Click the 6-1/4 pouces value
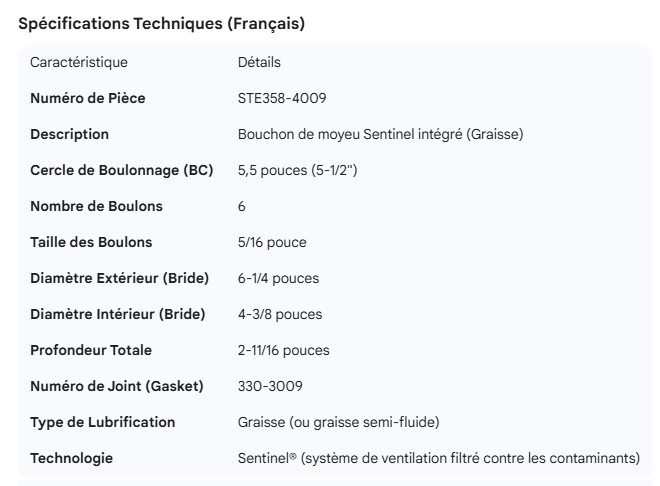Viewport: 660px width, 486px height. (278, 278)
